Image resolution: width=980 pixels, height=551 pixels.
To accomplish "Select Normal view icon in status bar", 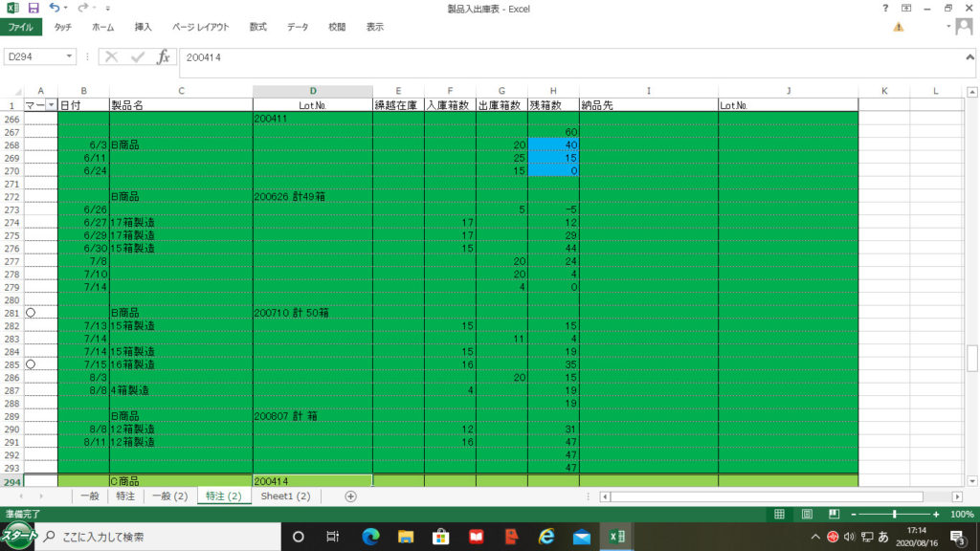I will (781, 515).
